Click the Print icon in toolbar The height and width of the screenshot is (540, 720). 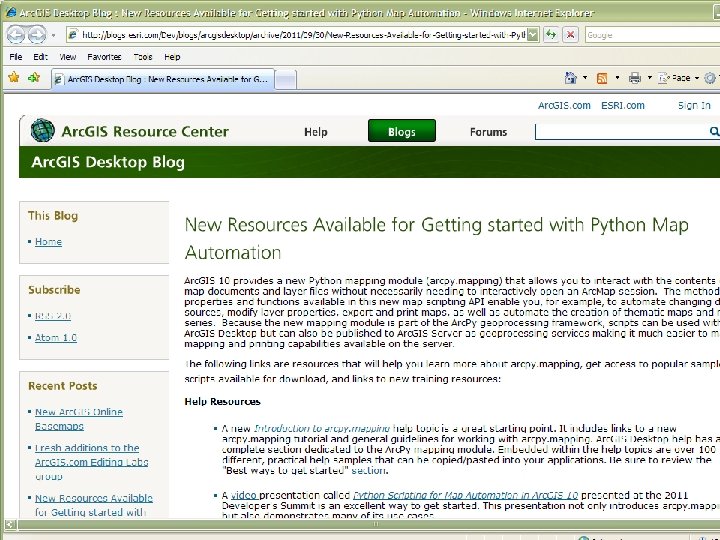tap(635, 79)
